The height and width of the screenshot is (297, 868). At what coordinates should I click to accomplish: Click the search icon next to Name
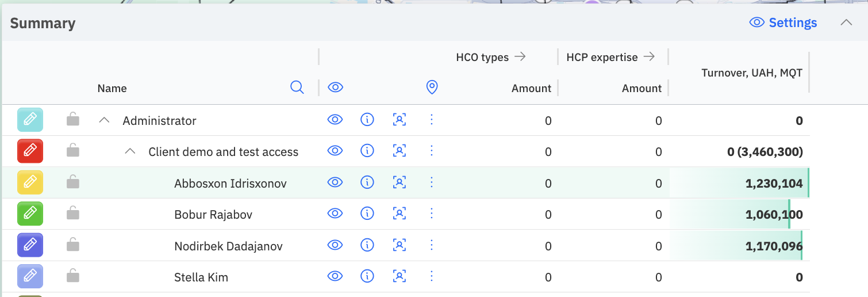click(297, 87)
